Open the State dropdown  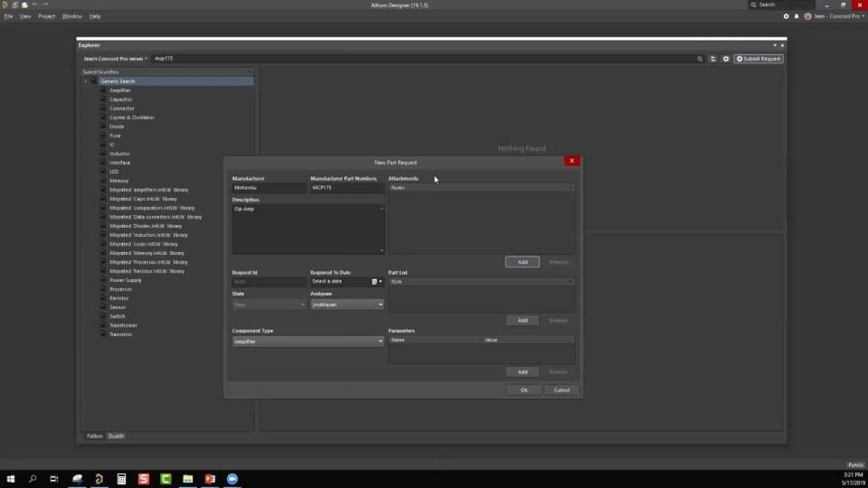269,305
